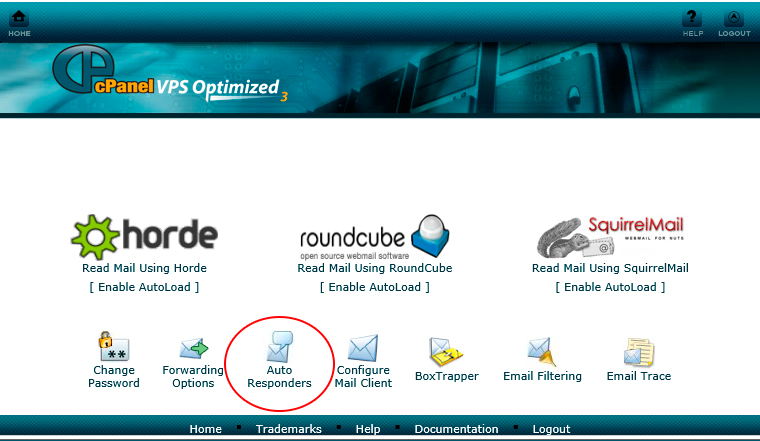The height and width of the screenshot is (441, 760).
Task: Click the Email Trace documents icon
Action: [x=639, y=352]
